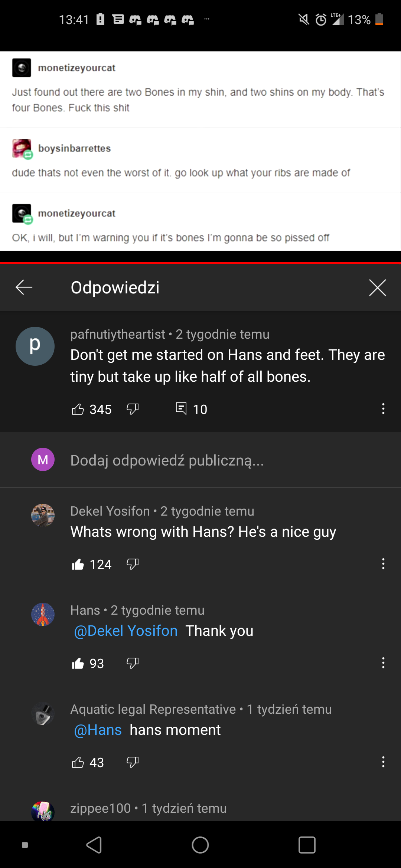
Task: Dislike pafnutiytheartist's comment
Action: point(132,408)
